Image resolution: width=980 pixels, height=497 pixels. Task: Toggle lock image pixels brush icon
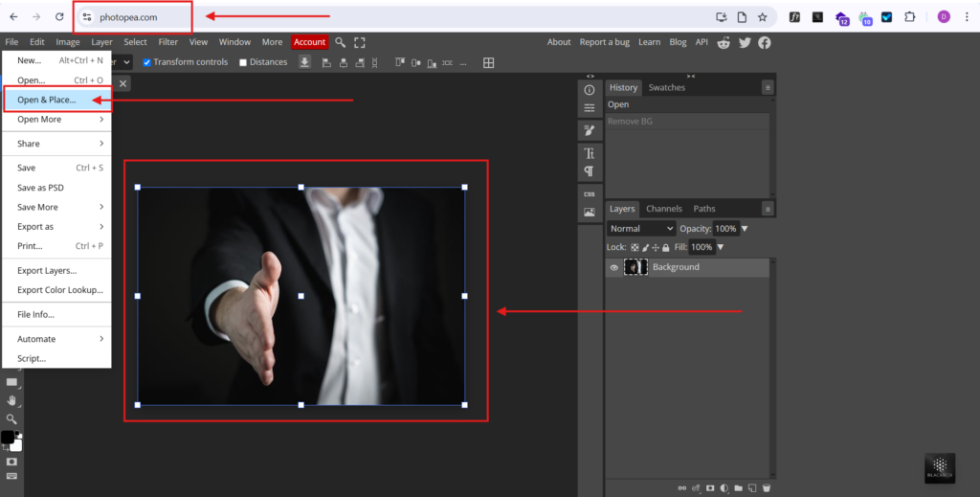coord(646,248)
